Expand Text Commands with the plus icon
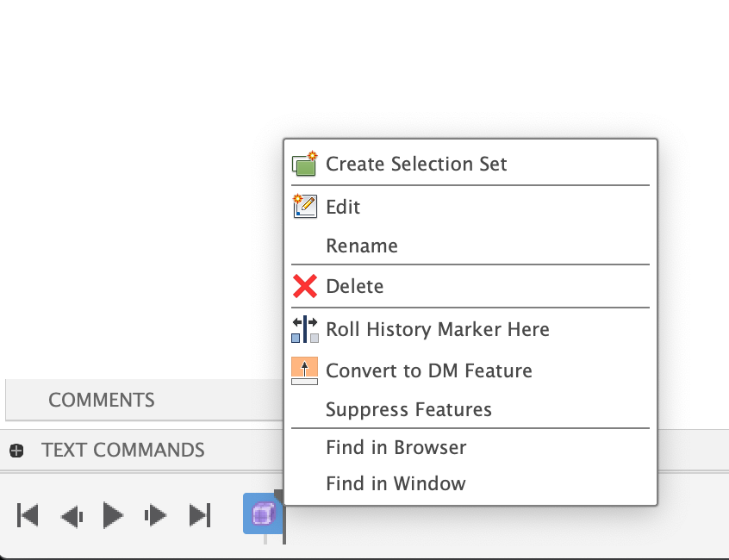 pyautogui.click(x=16, y=451)
